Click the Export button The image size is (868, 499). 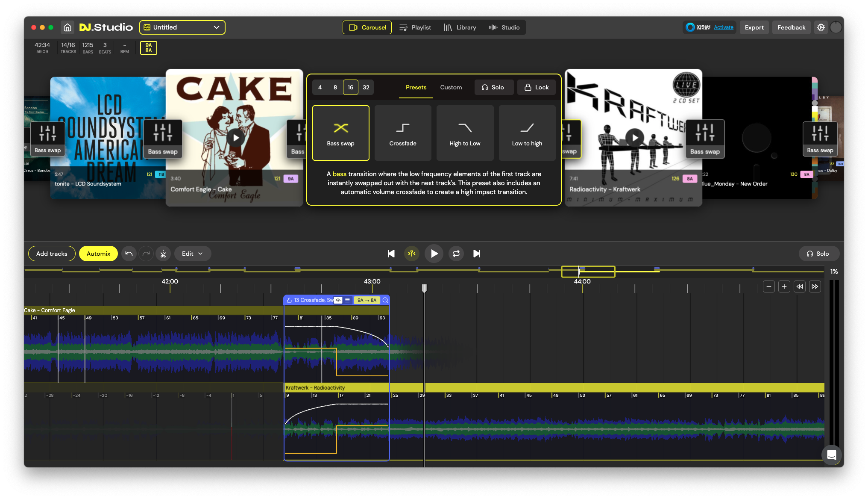tap(754, 27)
